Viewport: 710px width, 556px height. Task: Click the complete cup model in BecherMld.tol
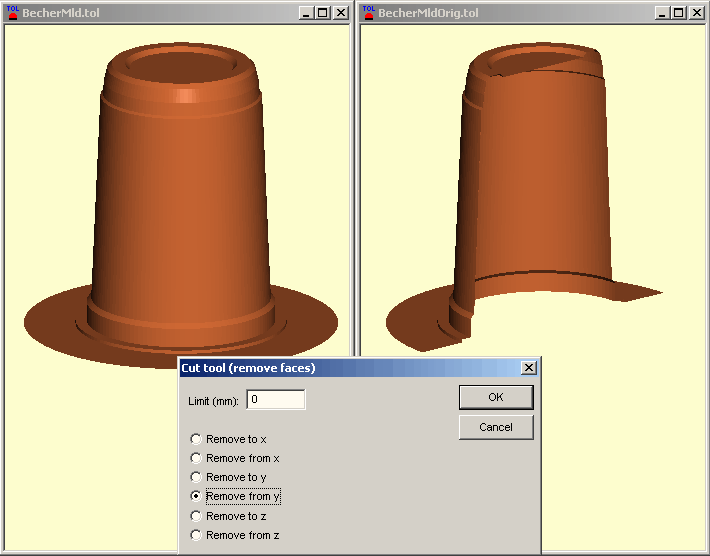pos(181,204)
